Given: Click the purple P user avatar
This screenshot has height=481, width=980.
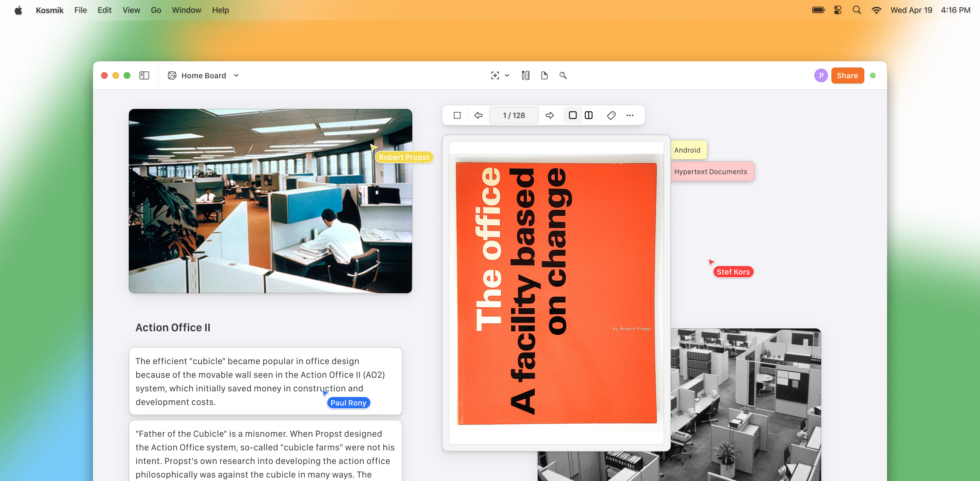Looking at the screenshot, I should [821, 75].
